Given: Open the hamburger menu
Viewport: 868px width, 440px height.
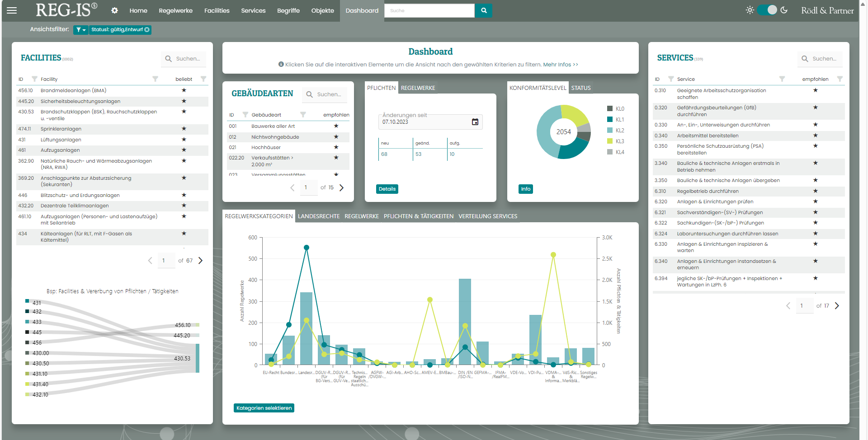Looking at the screenshot, I should (12, 10).
